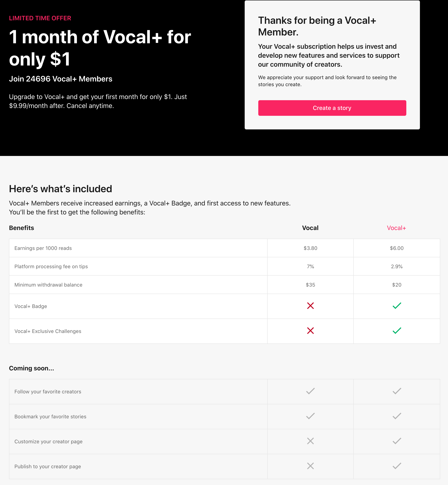Click gray X for Customize creator page

point(310,441)
